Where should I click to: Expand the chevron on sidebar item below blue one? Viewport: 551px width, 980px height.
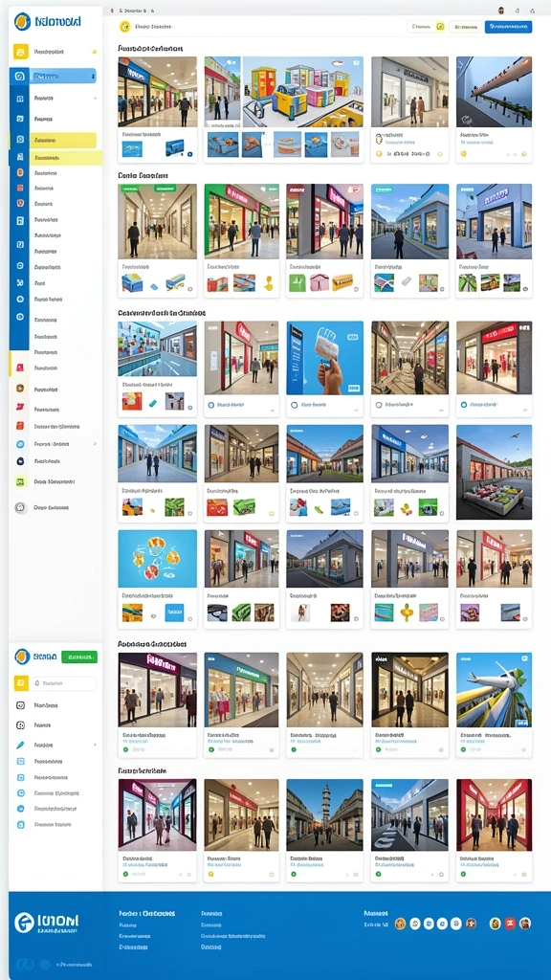point(95,99)
